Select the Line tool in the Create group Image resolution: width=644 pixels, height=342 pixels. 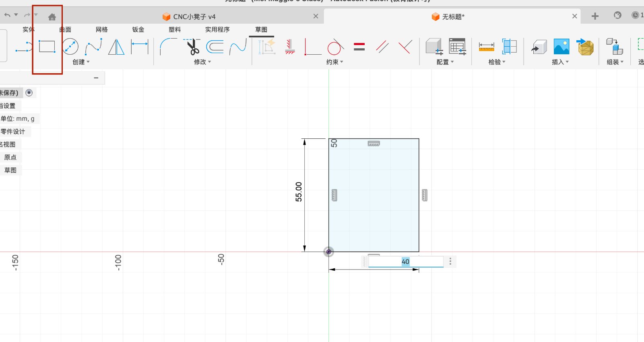(24, 47)
